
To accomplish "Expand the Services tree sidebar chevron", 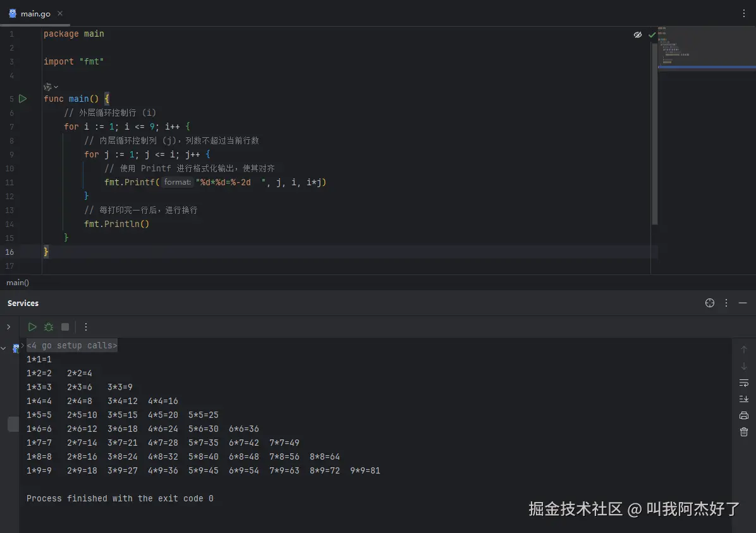I will pos(8,327).
